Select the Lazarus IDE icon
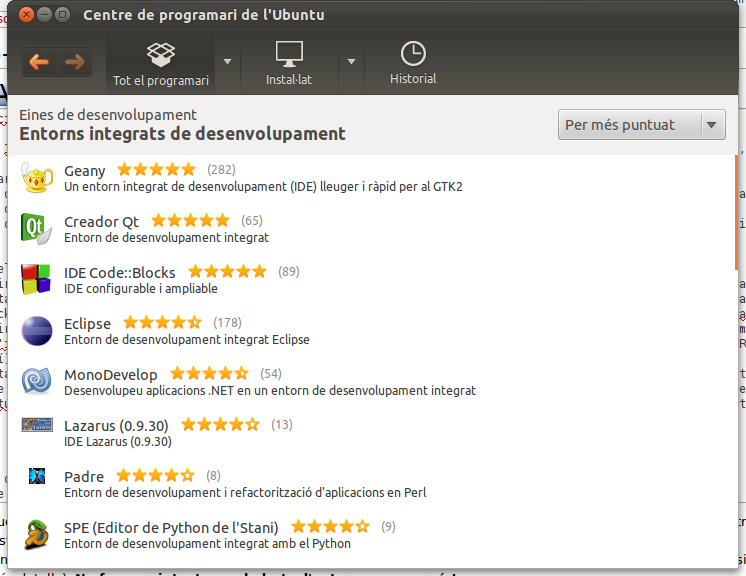746x576 pixels. 37,425
